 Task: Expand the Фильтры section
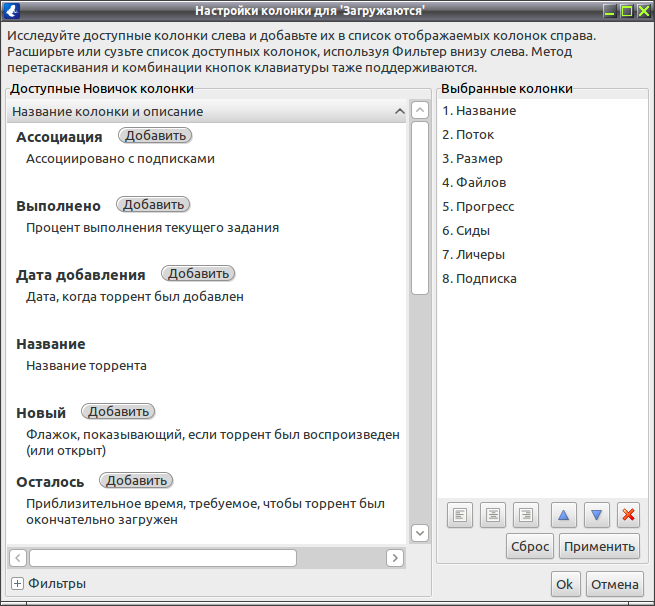click(x=17, y=584)
